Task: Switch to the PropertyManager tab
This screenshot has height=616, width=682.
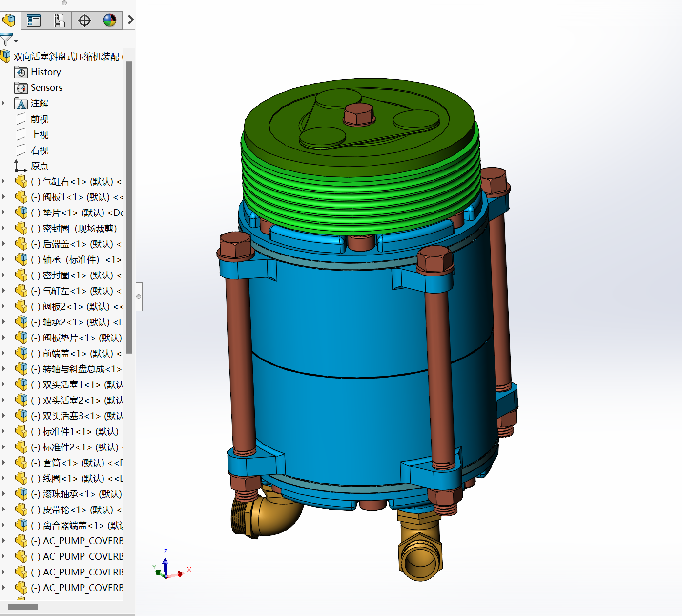Action: 34,20
